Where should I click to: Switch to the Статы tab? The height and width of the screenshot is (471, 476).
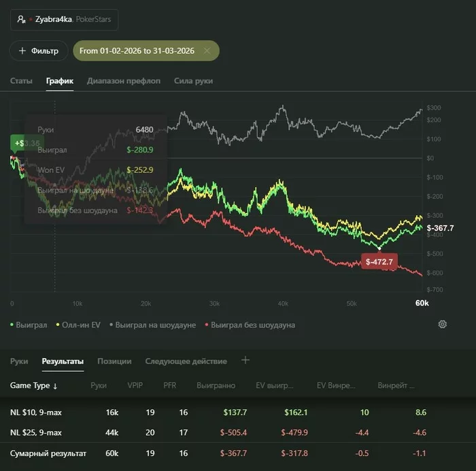coord(21,81)
